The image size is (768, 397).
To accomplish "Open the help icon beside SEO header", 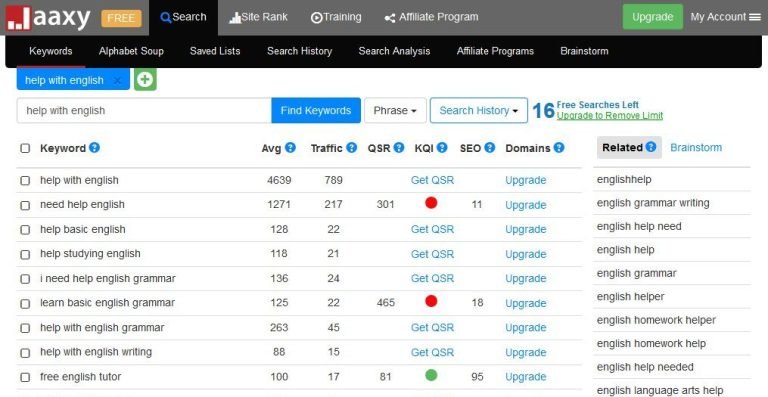I will click(490, 147).
